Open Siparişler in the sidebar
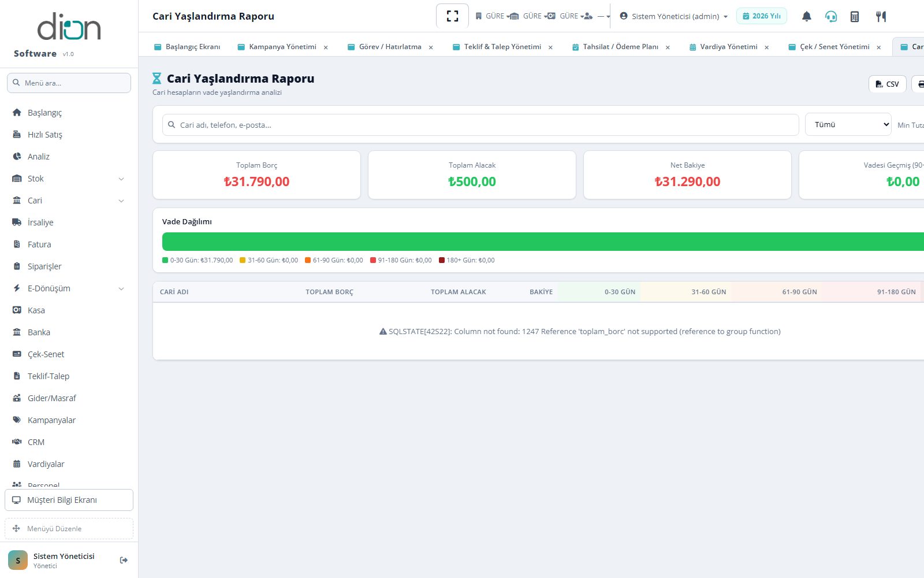The image size is (924, 578). click(69, 266)
